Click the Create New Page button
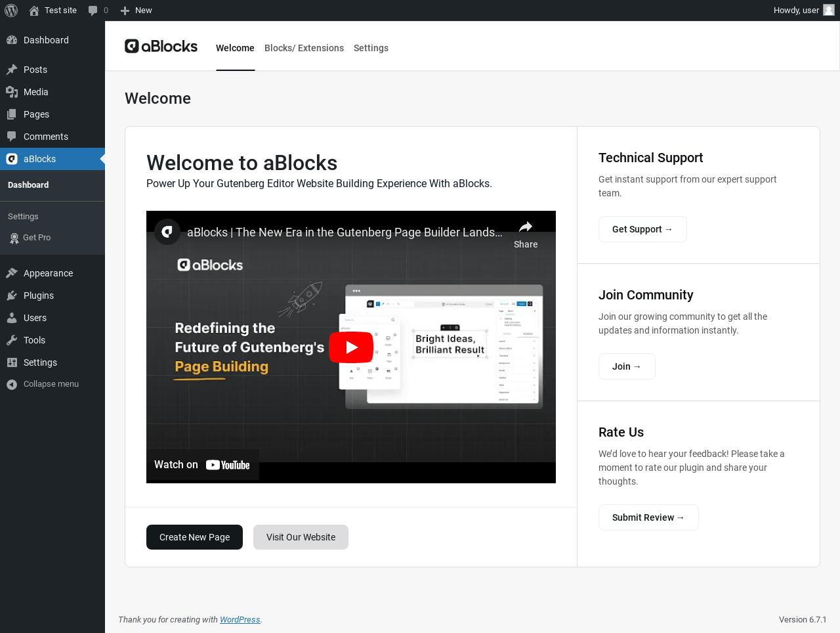Screen dimensions: 840x633 (x=194, y=537)
